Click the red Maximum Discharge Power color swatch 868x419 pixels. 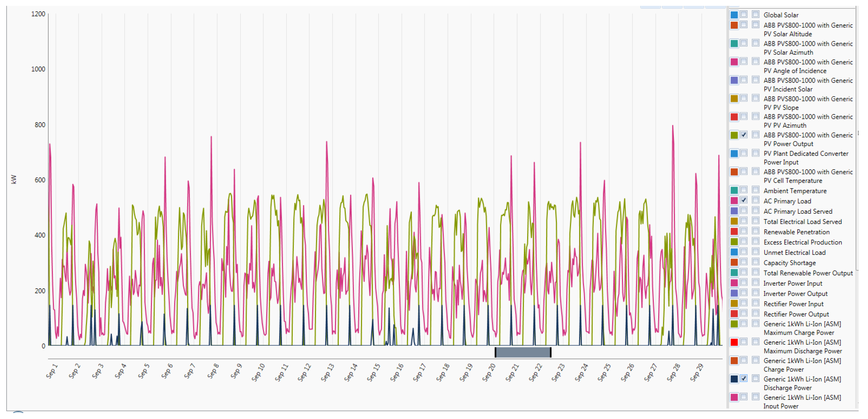(734, 342)
